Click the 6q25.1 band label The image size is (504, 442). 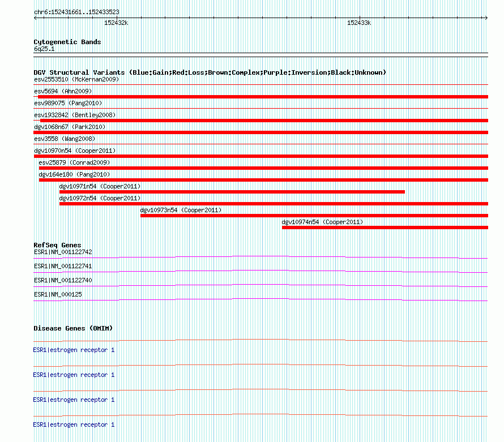tap(44, 49)
